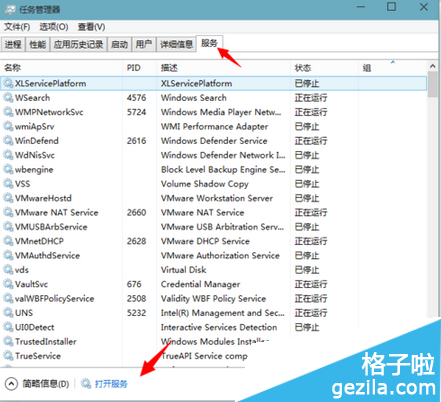Screen dimensions: 441x402
Task: Click PID 5232 cell
Action: tap(136, 313)
